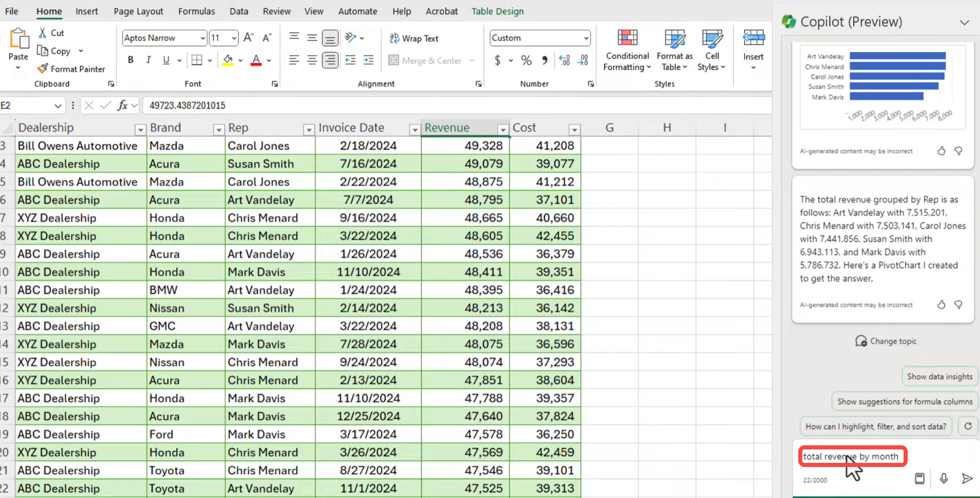Change text orientation angle icon
The height and width of the screenshot is (498, 980).
(351, 37)
